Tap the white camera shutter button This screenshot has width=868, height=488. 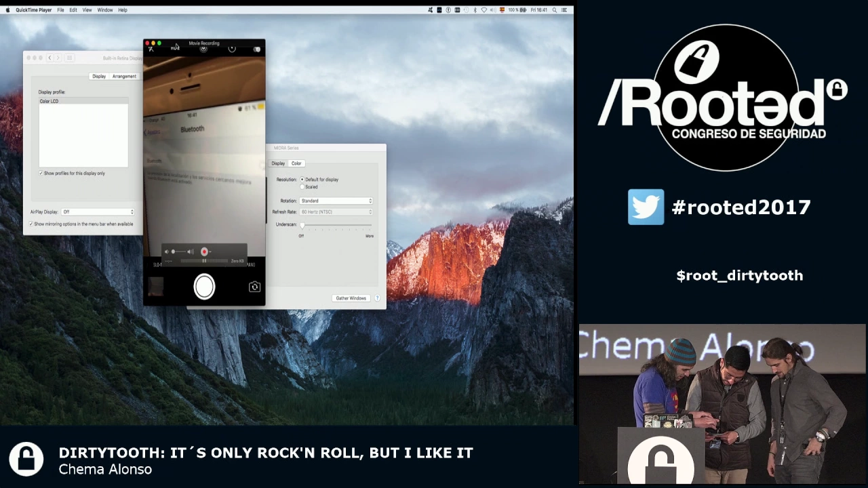click(x=204, y=287)
